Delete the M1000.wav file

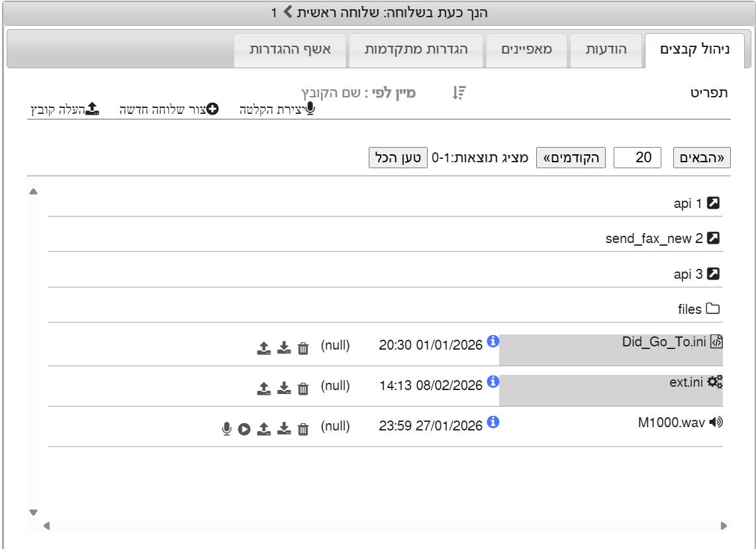(x=303, y=429)
